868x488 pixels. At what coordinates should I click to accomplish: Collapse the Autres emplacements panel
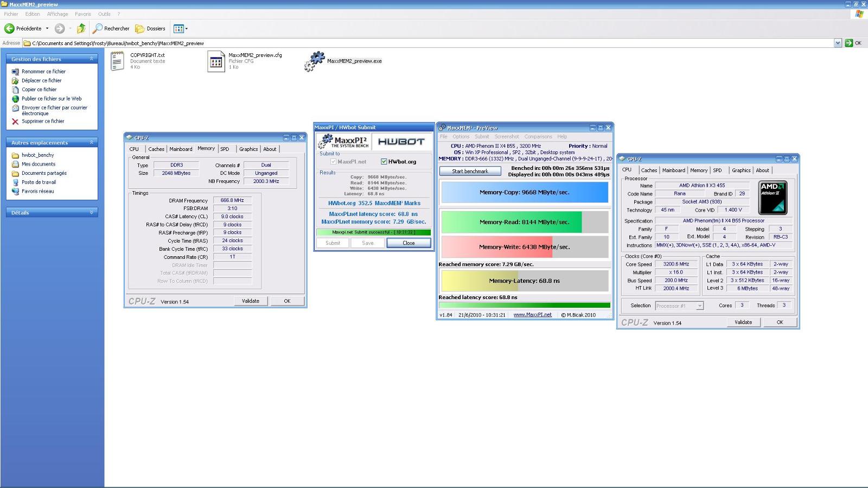click(x=91, y=142)
